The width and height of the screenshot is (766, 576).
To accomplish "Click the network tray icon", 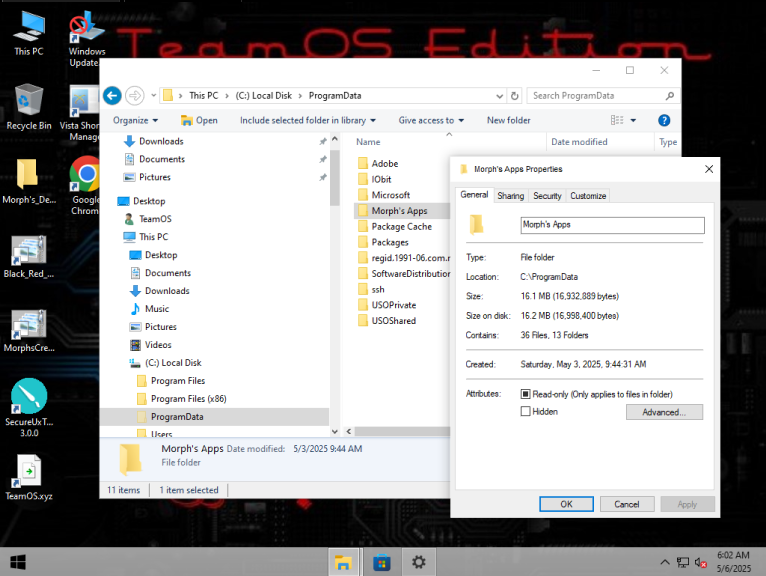I will click(x=682, y=563).
